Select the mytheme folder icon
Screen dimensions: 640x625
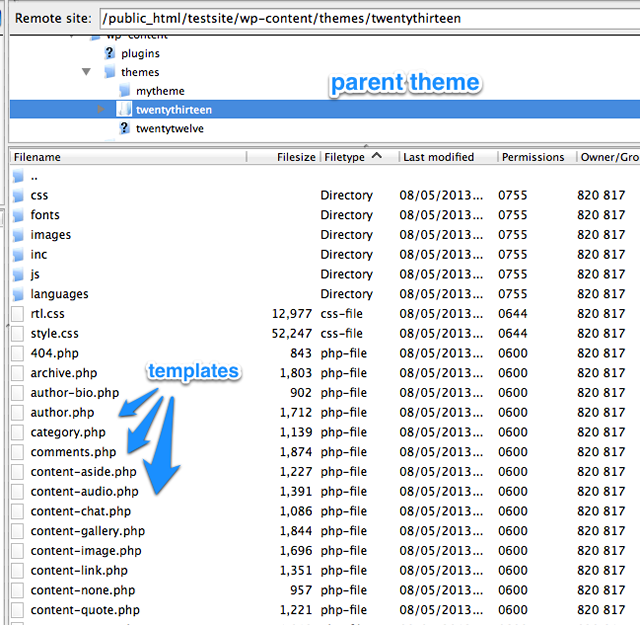124,91
